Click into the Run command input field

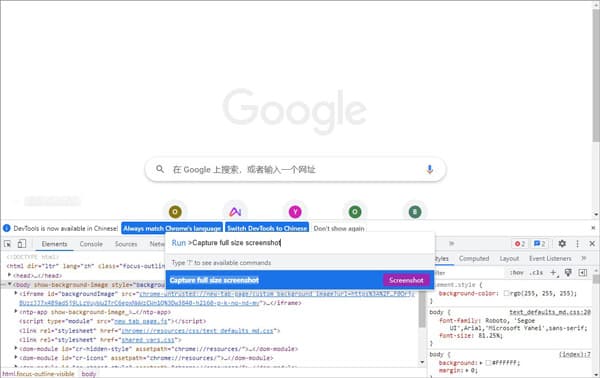click(x=300, y=243)
